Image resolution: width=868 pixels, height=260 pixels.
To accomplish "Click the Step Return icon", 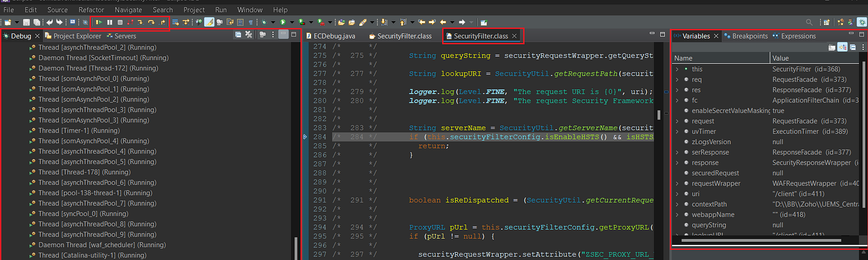I will (x=163, y=22).
